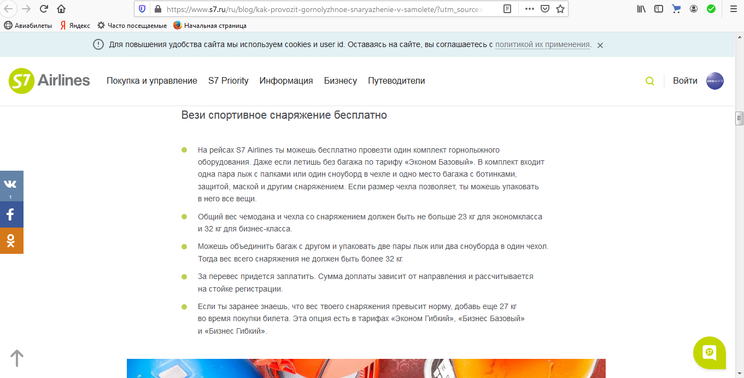
Task: Open the Покупка и управление menu
Action: click(x=152, y=81)
